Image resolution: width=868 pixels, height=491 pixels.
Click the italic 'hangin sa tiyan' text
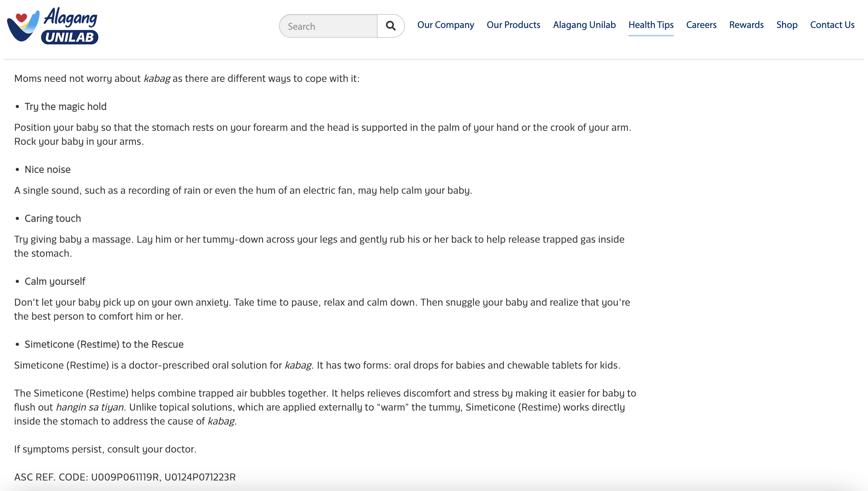[90, 407]
